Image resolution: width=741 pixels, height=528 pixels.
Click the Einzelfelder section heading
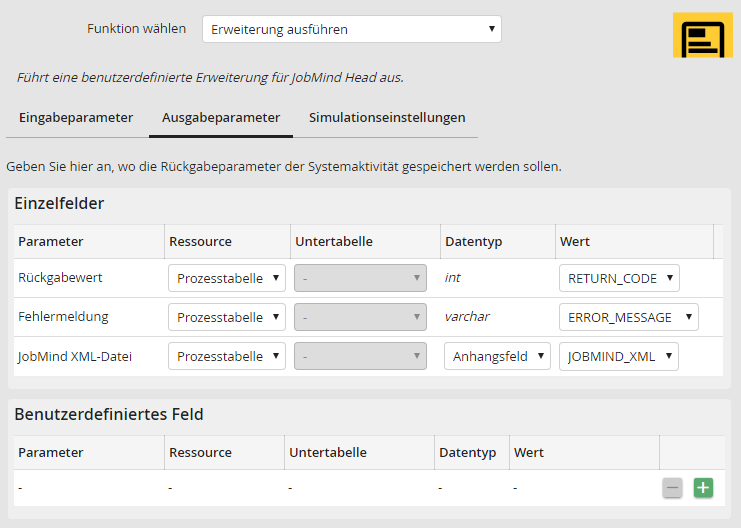pyautogui.click(x=59, y=203)
